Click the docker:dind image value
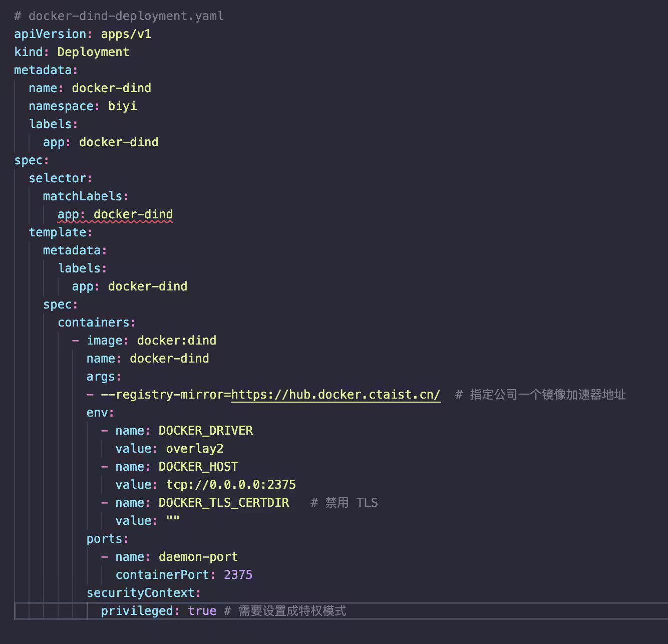 click(x=176, y=341)
